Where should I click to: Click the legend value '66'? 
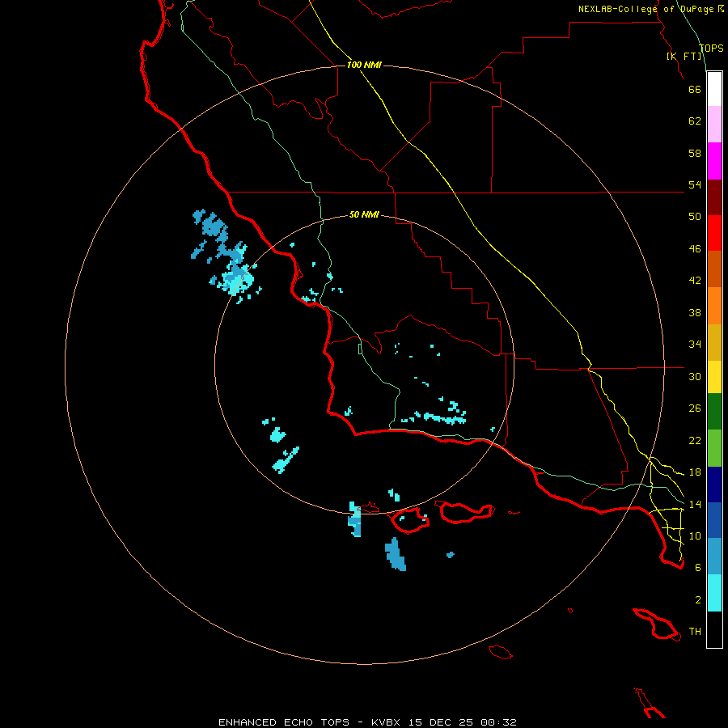[695, 89]
